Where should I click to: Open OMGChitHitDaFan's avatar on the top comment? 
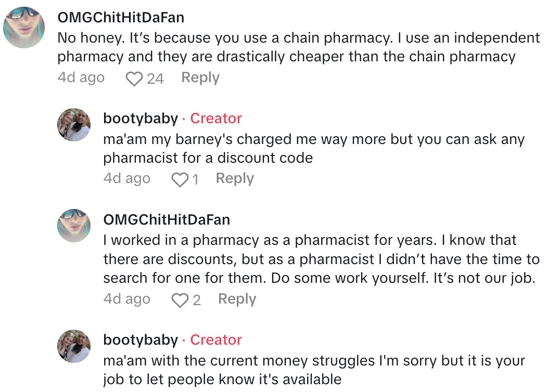coord(24,28)
